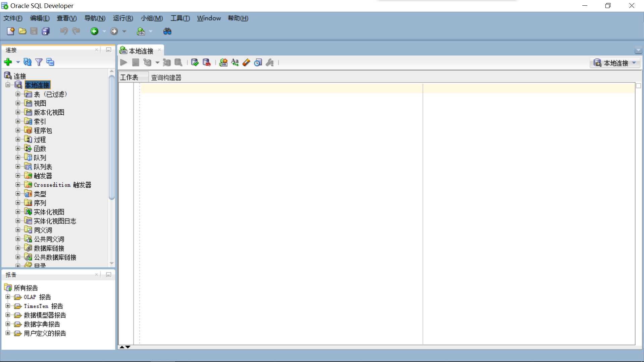Expand the 索引 node
The height and width of the screenshot is (362, 644).
pos(18,121)
